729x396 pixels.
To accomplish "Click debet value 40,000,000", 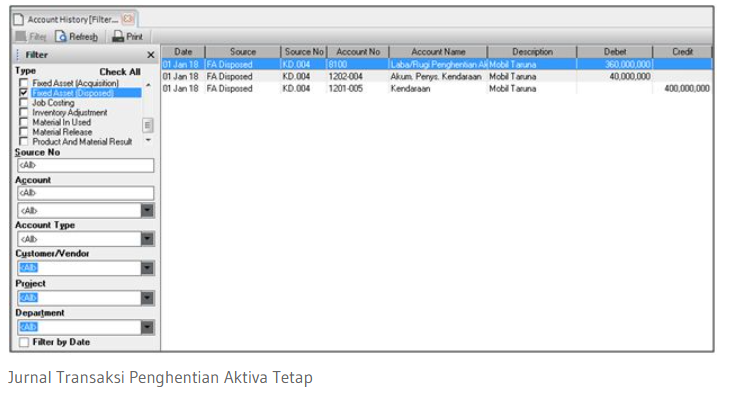I will 630,76.
